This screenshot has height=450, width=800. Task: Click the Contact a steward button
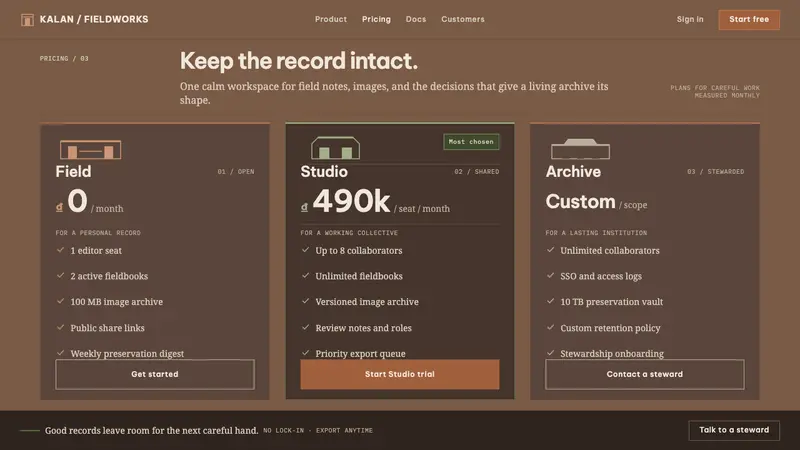click(644, 374)
